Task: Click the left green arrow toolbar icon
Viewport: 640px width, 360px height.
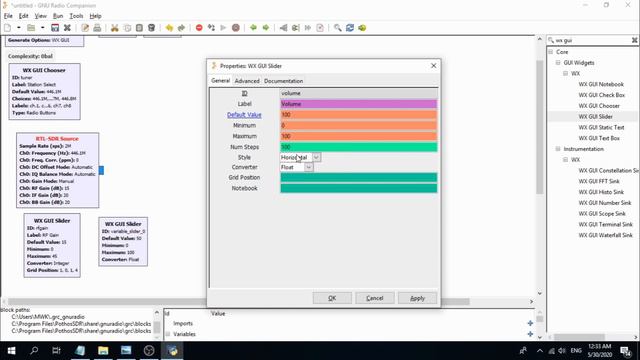Action: coord(253,28)
